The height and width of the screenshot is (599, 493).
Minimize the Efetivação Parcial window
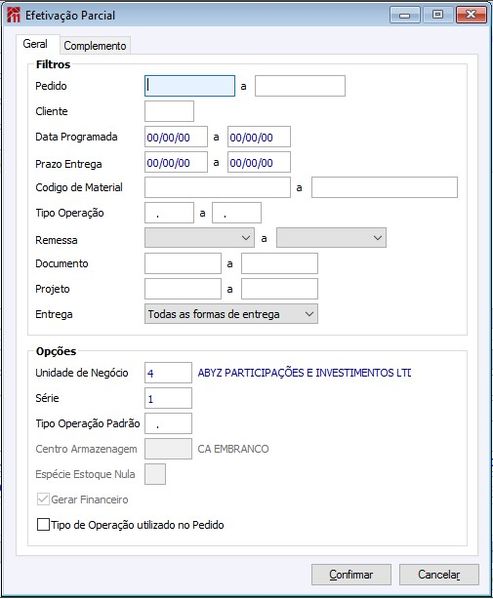(x=405, y=15)
